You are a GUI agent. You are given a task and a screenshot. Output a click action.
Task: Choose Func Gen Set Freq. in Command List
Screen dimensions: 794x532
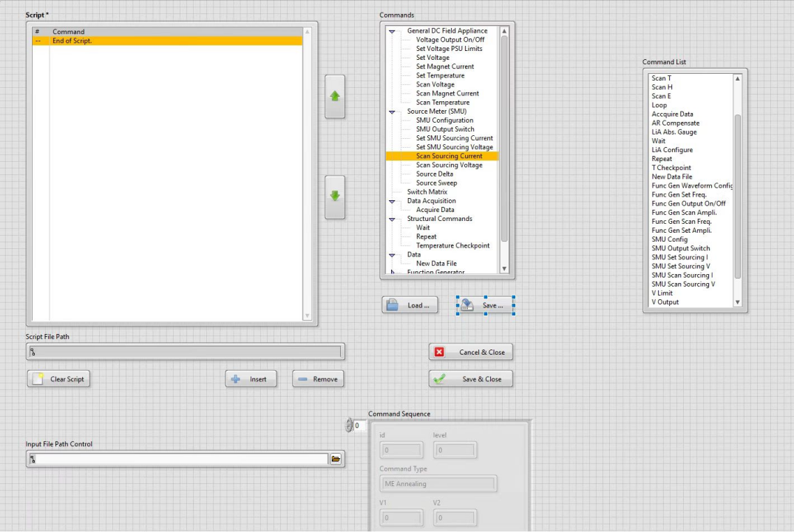click(678, 194)
